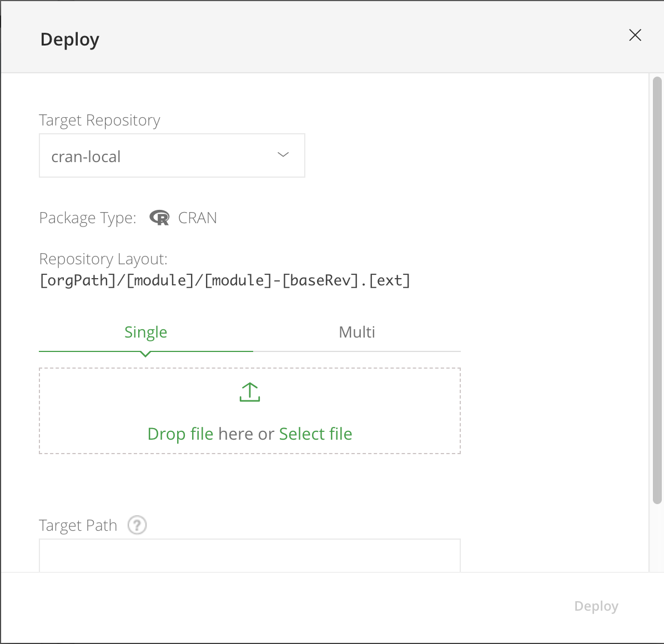Click the Select file link

pos(315,434)
